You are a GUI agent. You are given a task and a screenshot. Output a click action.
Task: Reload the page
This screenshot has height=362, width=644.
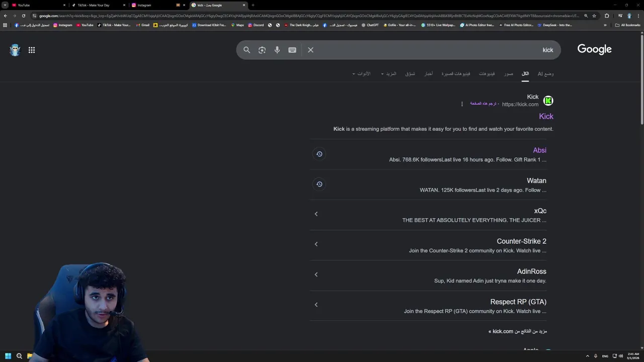point(23,16)
